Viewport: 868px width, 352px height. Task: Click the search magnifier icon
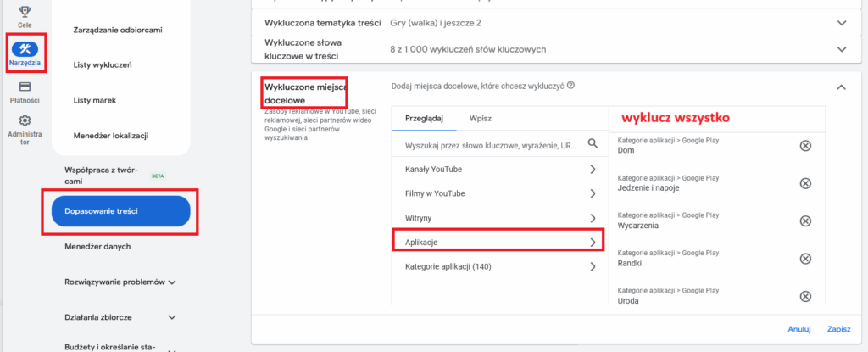click(x=593, y=145)
